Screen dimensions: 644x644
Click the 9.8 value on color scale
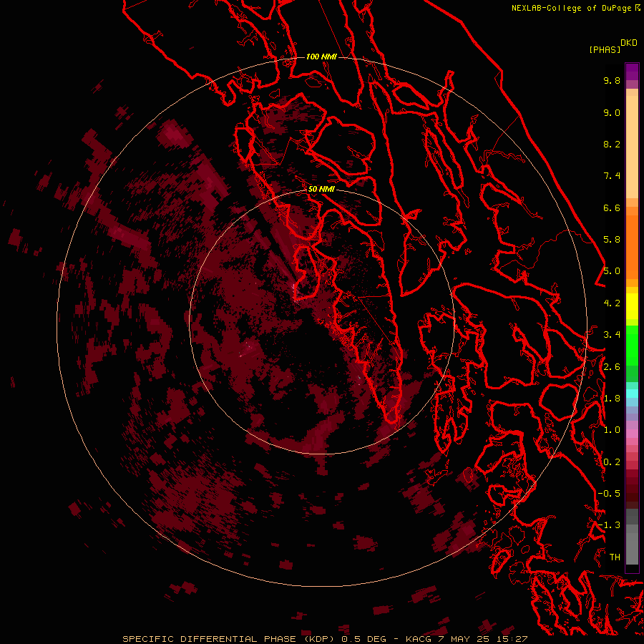612,80
